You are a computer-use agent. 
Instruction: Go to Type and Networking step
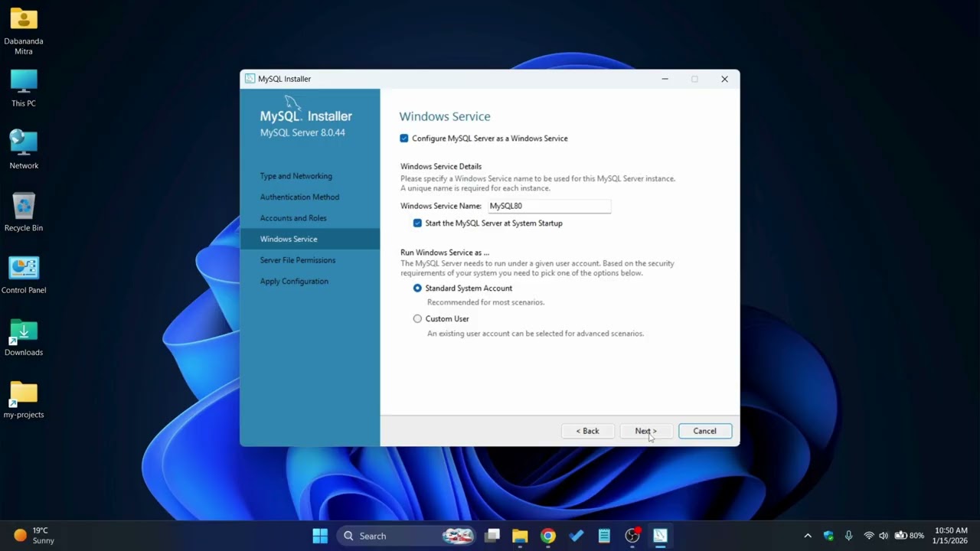[x=296, y=176]
